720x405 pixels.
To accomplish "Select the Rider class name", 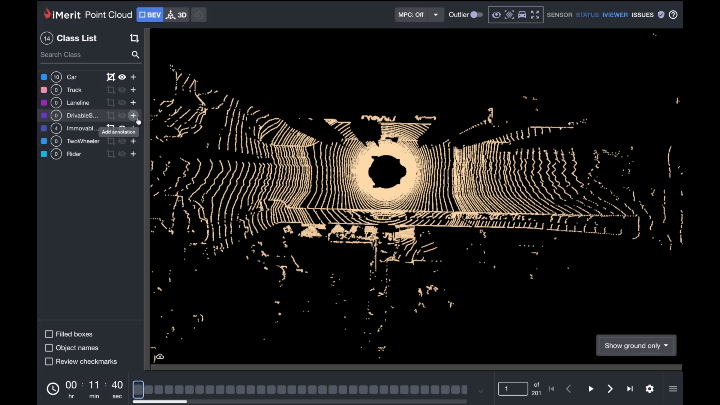I will point(73,154).
